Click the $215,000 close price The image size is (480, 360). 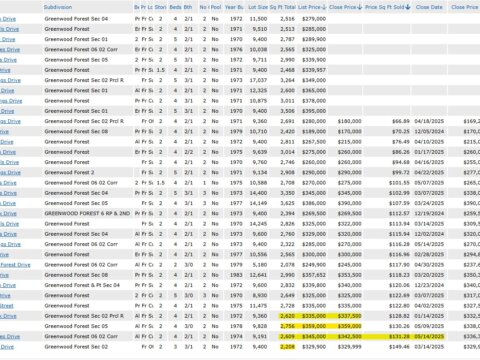[350, 142]
